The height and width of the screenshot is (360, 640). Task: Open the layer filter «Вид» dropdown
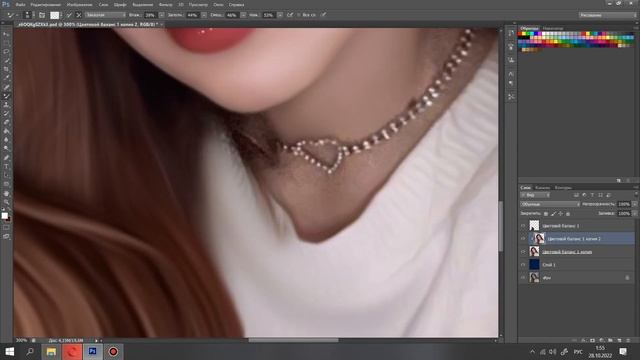tap(535, 195)
